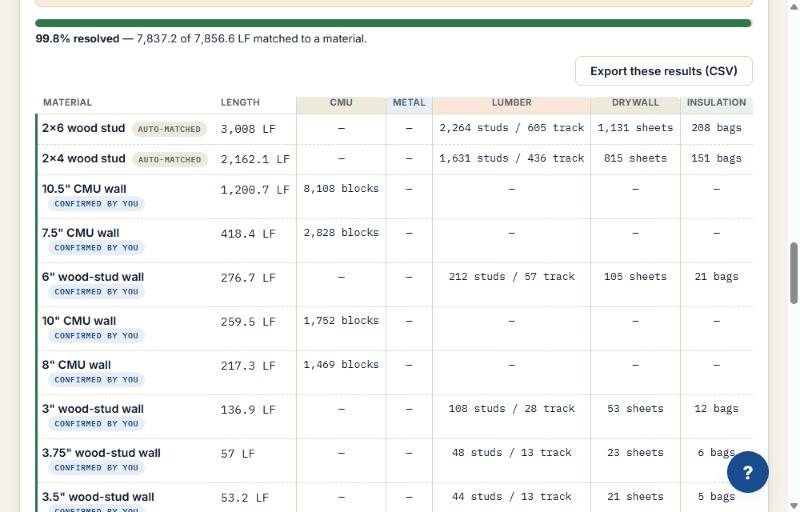Click CONFIRMED BY YOU badge under 3" wood-stud wall

pos(96,424)
